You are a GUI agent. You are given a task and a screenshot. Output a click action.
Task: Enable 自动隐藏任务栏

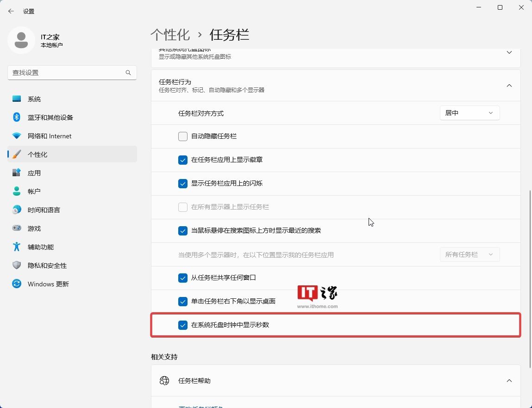pos(182,136)
